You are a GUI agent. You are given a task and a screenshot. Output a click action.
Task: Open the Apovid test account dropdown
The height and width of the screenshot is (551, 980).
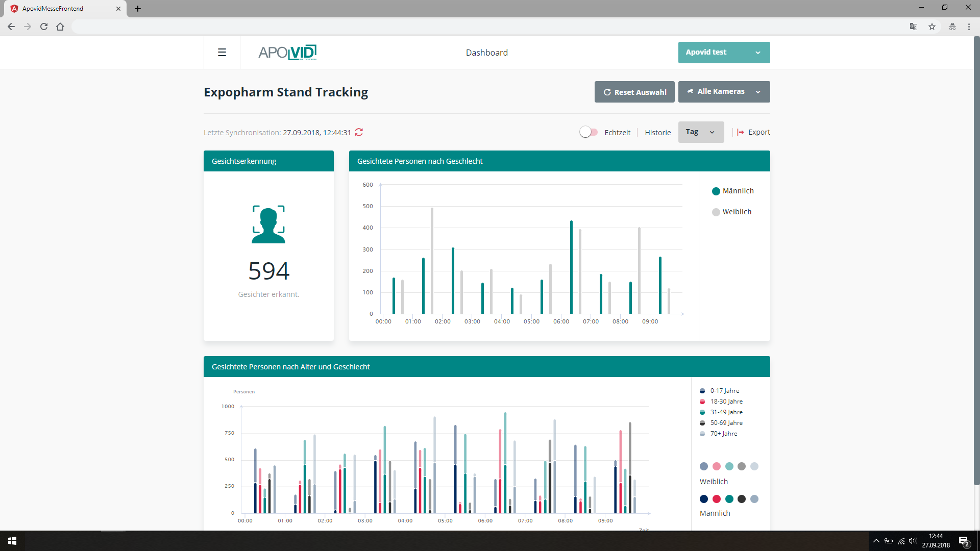[724, 53]
